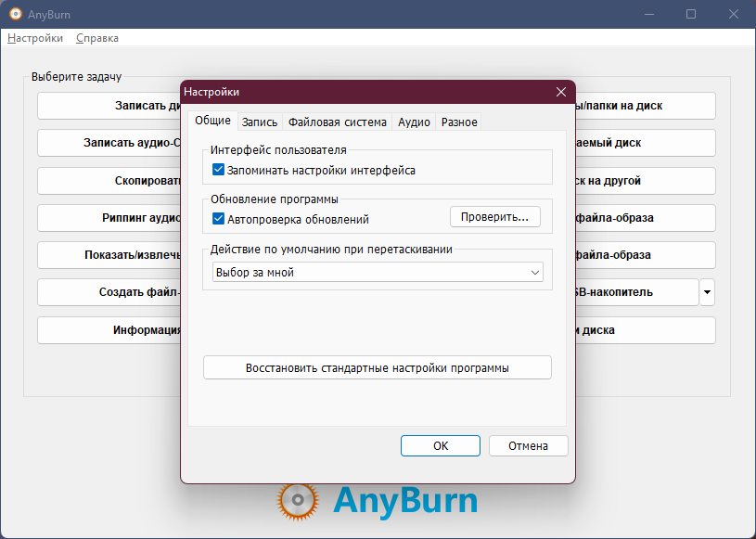Minimize the AnyBurn window
756x539 pixels.
(649, 14)
